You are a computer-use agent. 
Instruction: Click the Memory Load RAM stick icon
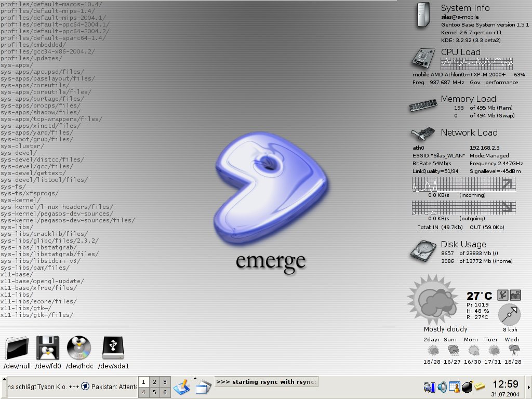pos(423,105)
